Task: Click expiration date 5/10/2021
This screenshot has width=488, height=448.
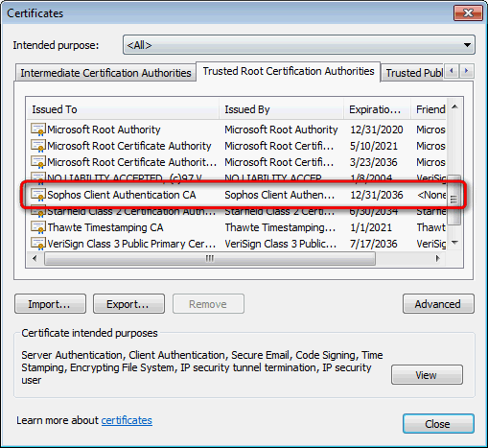Action: tap(374, 146)
